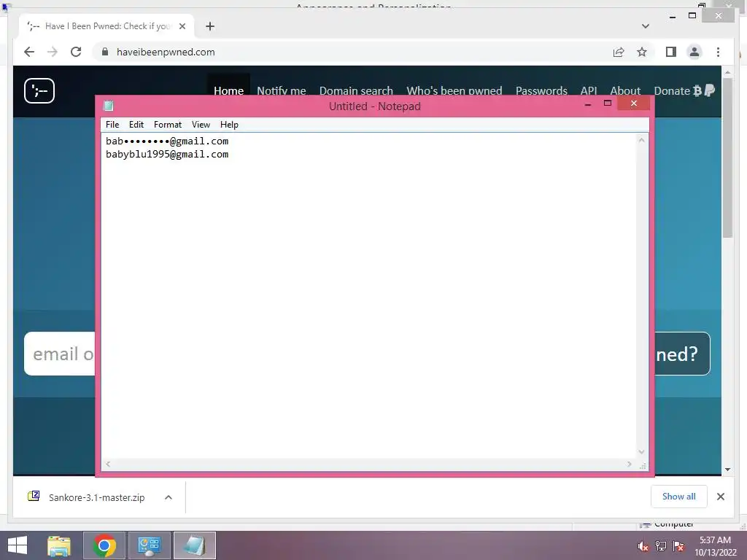Open the Donate link
Image resolution: width=747 pixels, height=560 pixels.
(684, 90)
